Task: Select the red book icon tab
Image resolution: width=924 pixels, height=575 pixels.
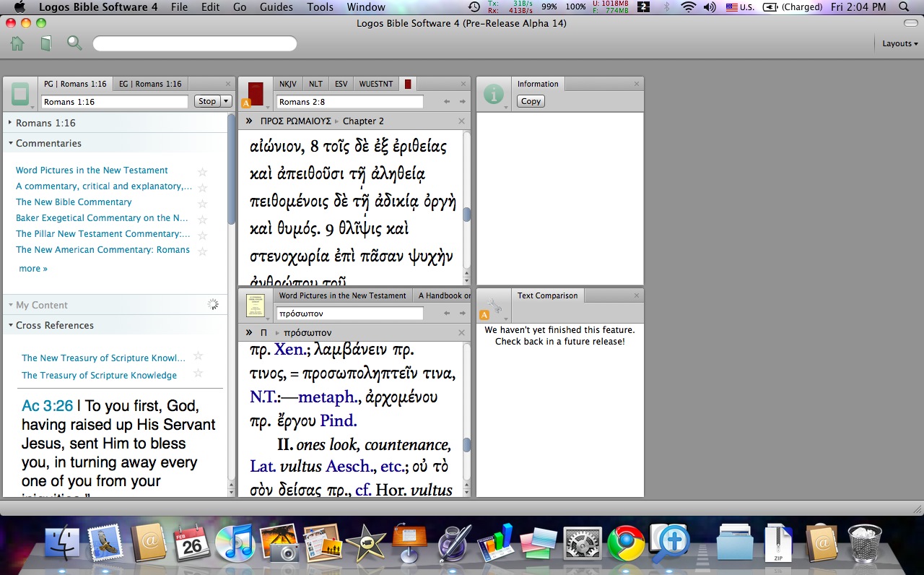Action: coord(408,84)
